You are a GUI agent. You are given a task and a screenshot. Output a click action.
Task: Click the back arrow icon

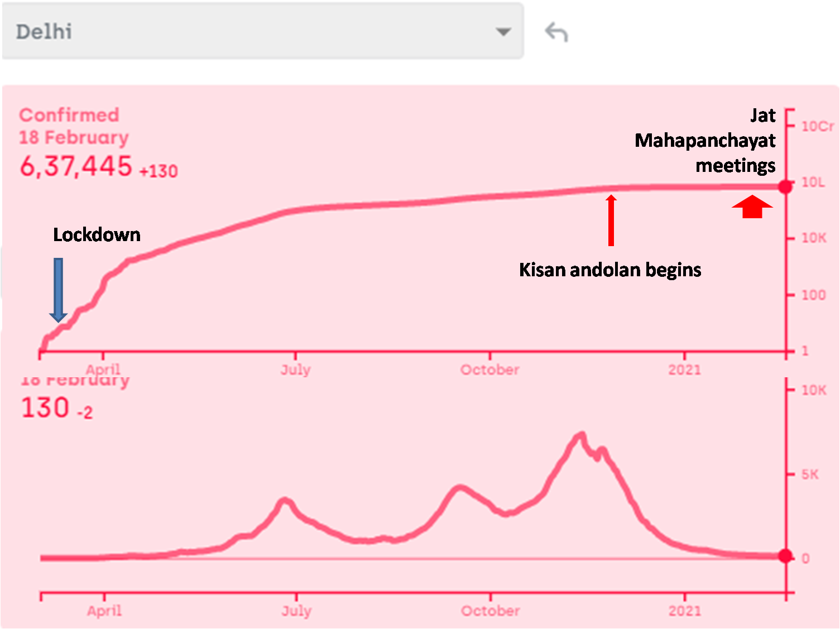pos(556,32)
